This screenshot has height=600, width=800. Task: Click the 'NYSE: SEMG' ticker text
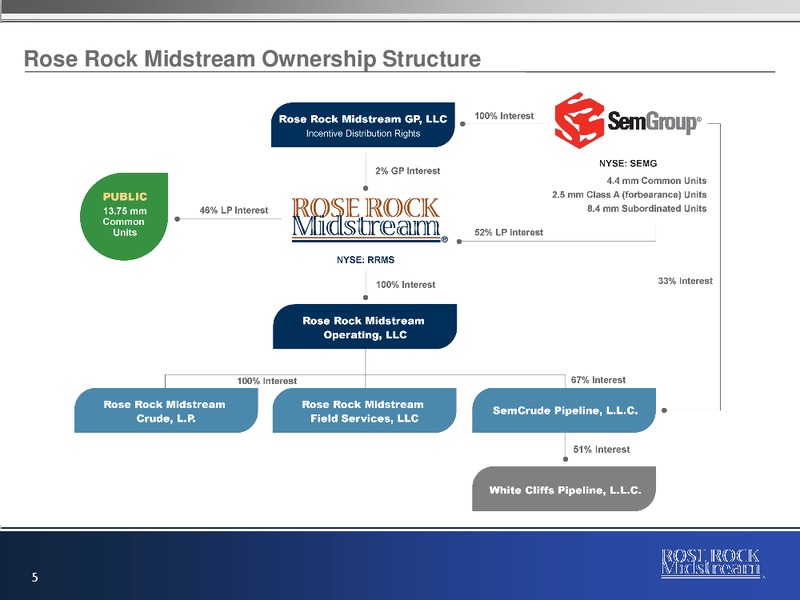click(628, 163)
